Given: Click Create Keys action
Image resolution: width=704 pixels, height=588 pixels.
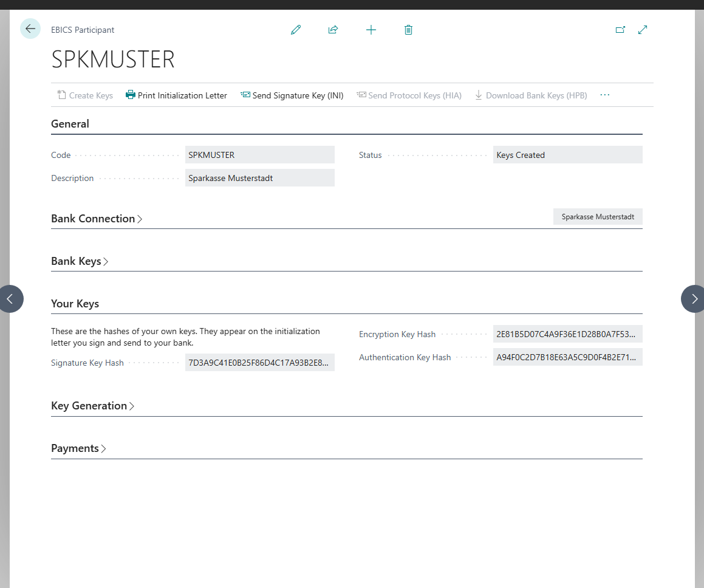Looking at the screenshot, I should click(x=85, y=95).
